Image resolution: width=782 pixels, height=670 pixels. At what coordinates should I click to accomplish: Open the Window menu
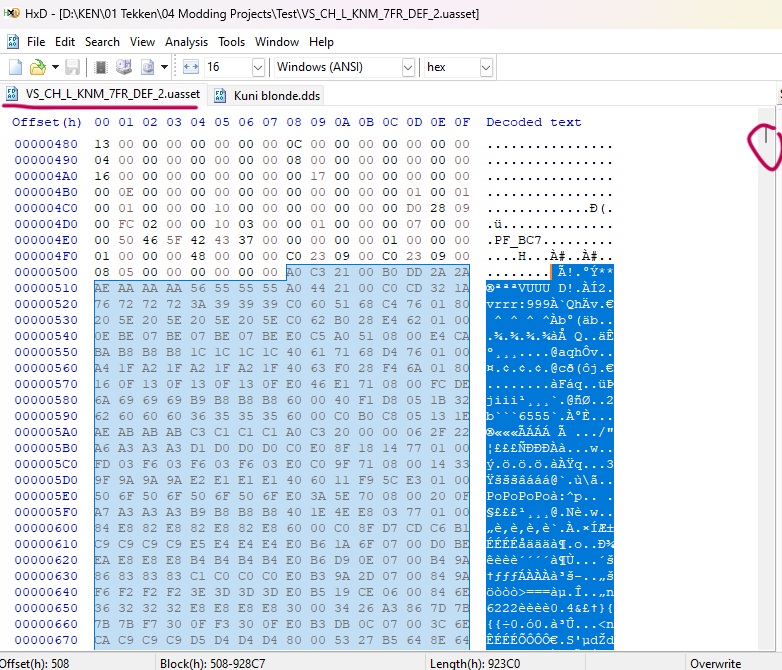coord(277,42)
